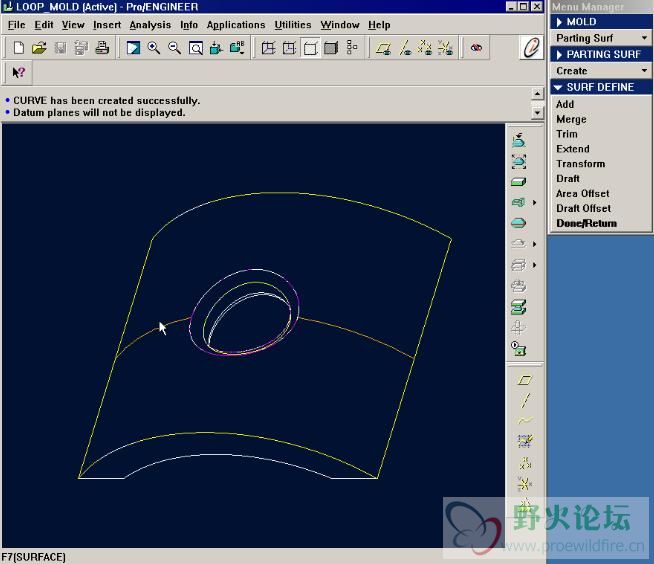Screen dimensions: 654x564
Task: Choose Add in SURF DEFINE
Action: (x=565, y=104)
